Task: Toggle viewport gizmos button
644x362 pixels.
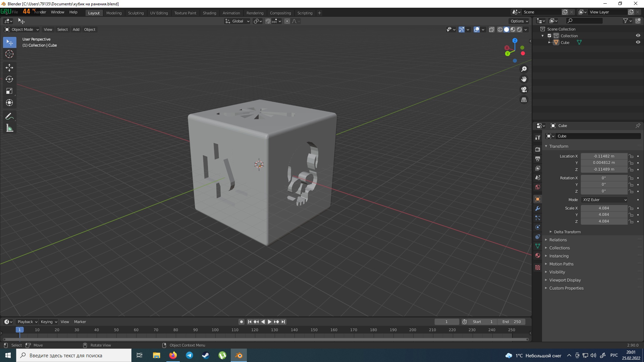Action: [x=462, y=29]
